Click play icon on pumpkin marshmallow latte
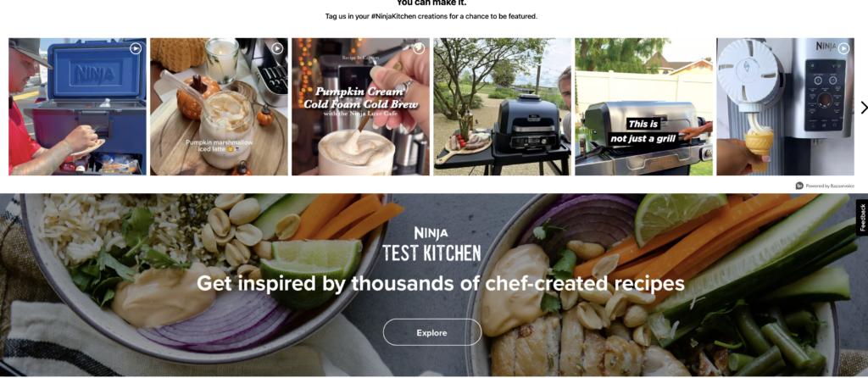 tap(277, 48)
